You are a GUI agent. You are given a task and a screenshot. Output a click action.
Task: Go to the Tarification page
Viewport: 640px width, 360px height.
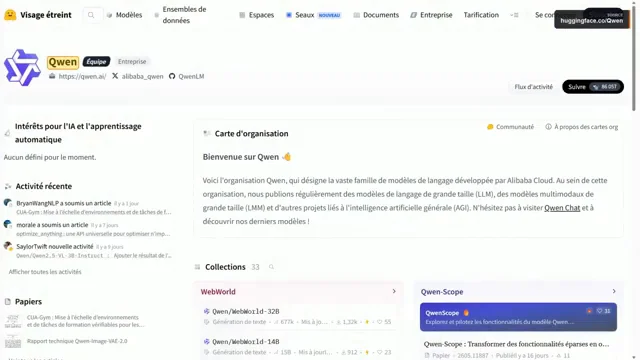481,15
